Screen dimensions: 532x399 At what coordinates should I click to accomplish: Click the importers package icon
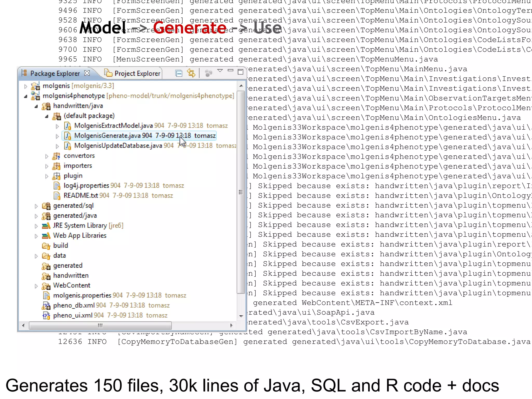click(56, 166)
